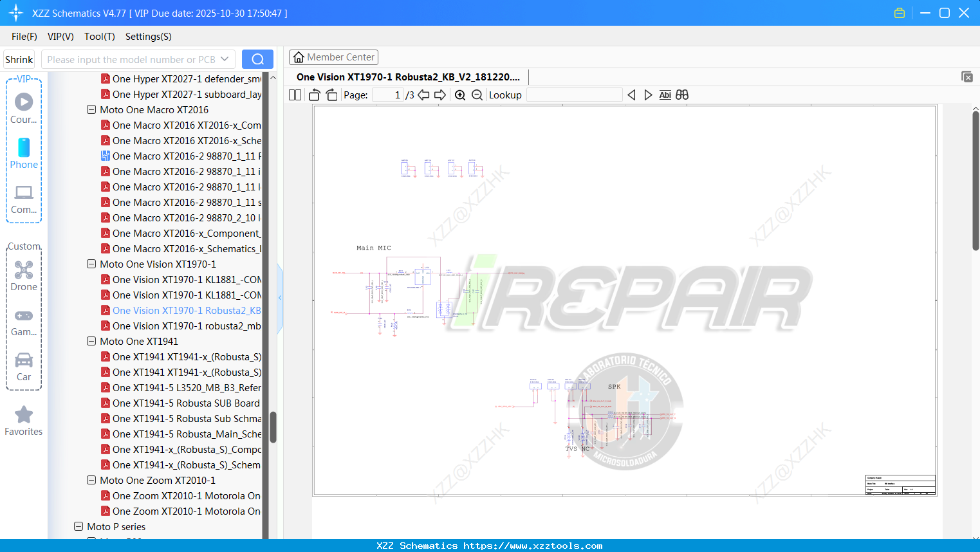Open the Game console schematics category
This screenshot has height=552, width=980.
pyautogui.click(x=24, y=322)
